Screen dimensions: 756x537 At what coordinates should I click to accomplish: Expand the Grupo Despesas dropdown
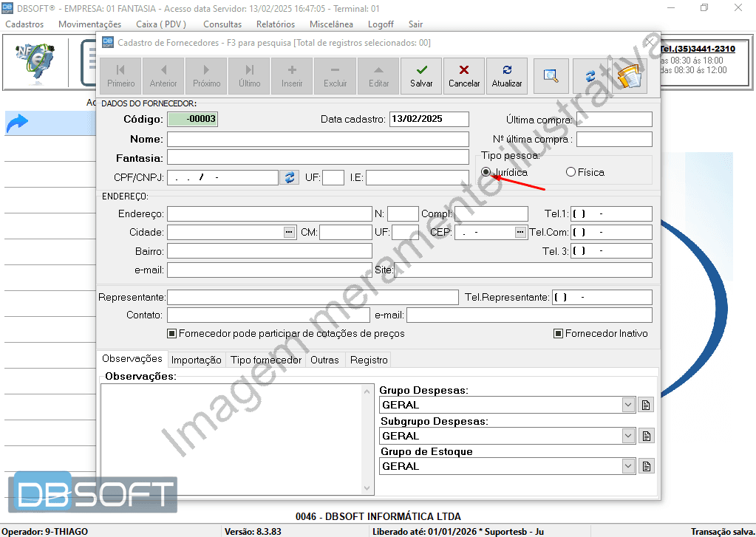pos(628,405)
